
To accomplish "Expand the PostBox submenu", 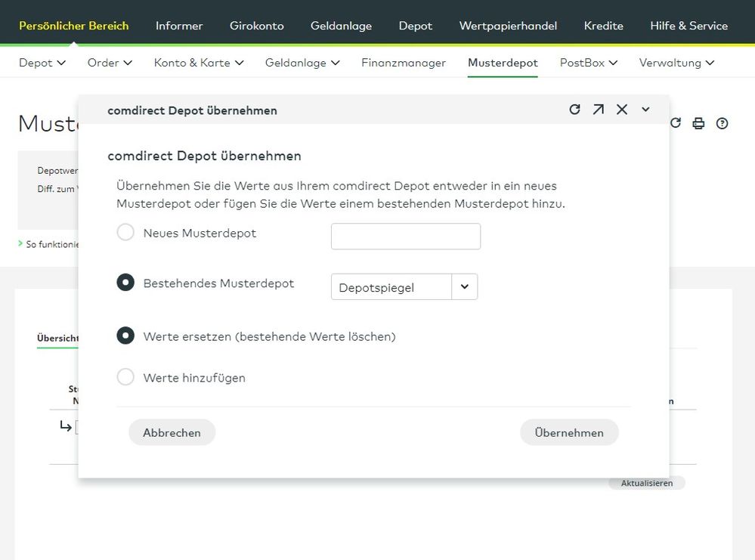I will (x=589, y=63).
